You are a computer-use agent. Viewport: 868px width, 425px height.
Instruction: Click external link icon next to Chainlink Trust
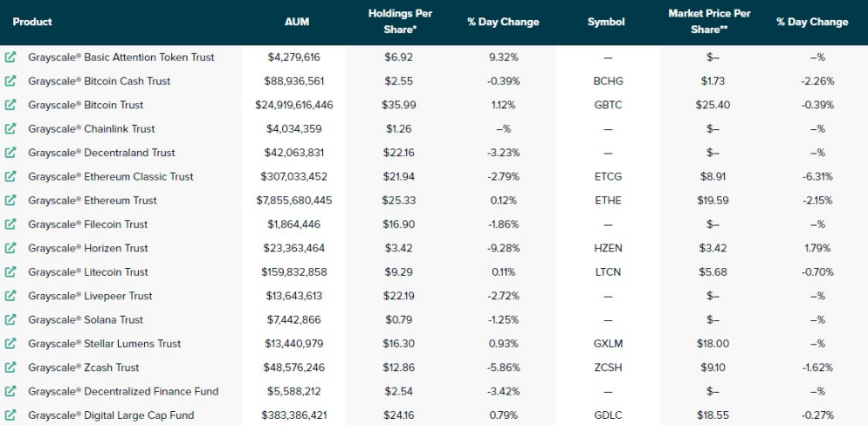10,129
